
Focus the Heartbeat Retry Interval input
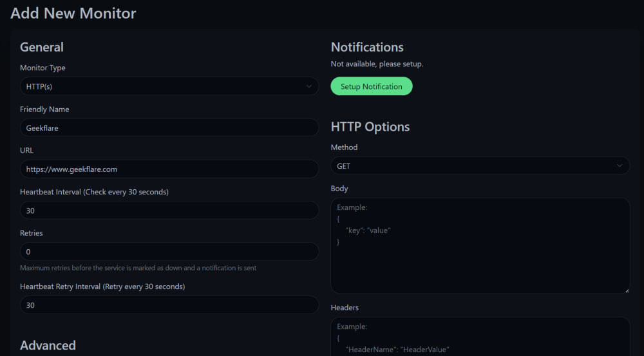169,305
